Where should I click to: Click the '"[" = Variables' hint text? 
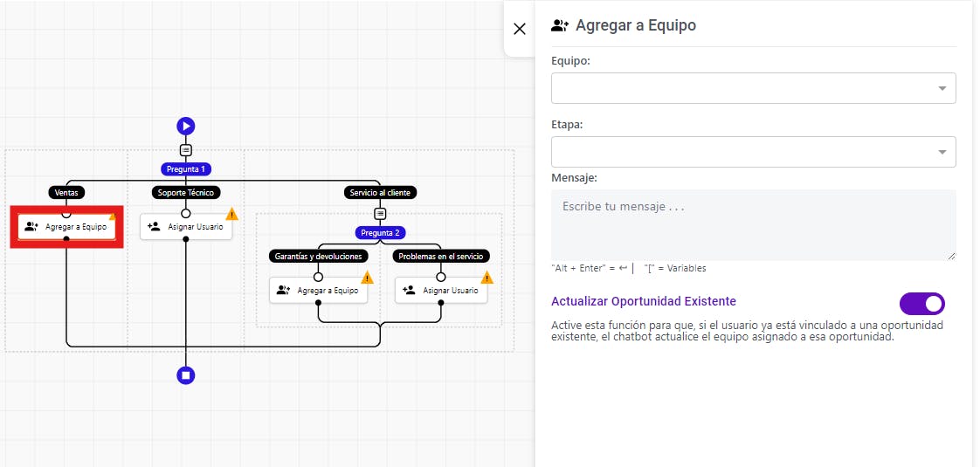(675, 269)
